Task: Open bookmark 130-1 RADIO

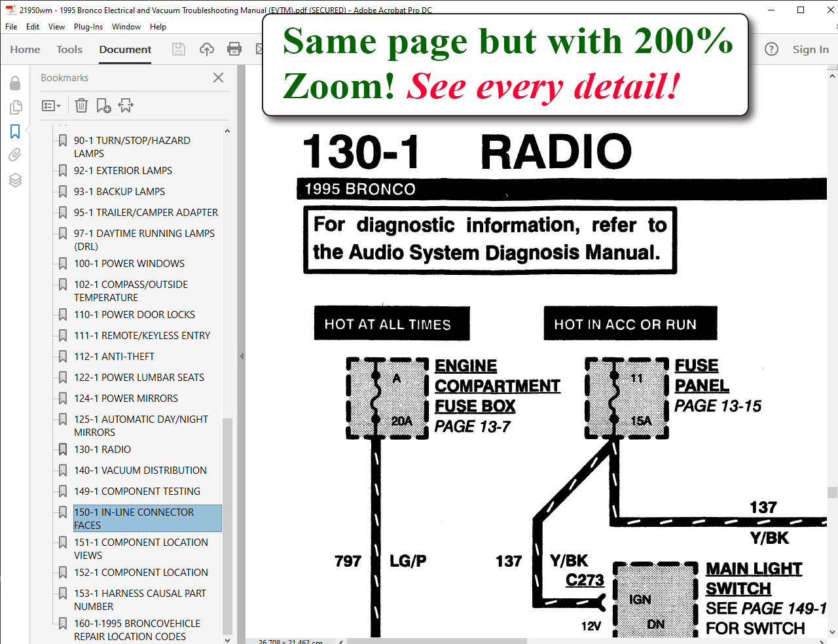Action: (102, 449)
